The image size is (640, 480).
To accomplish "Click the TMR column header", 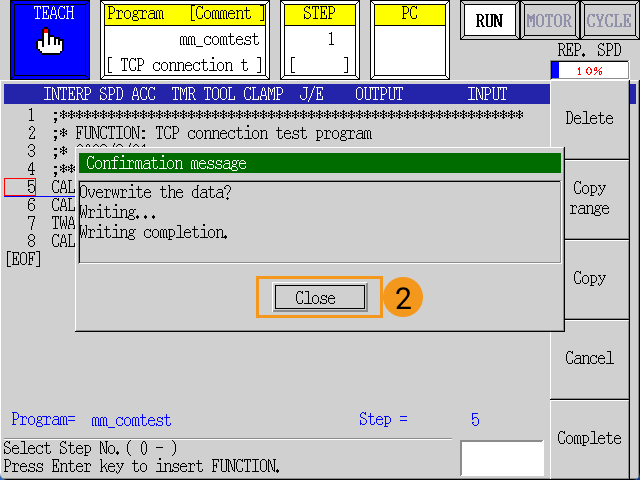I will [x=183, y=94].
